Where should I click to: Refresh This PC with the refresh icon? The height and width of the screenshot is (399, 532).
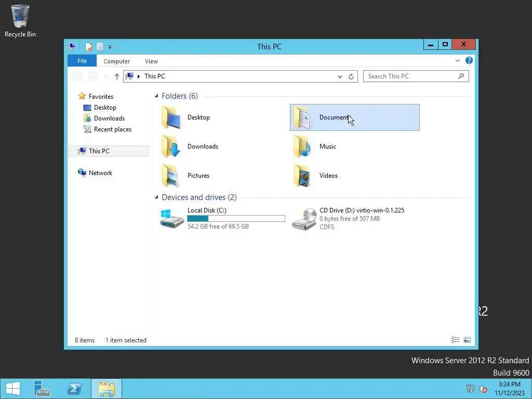[x=351, y=76]
